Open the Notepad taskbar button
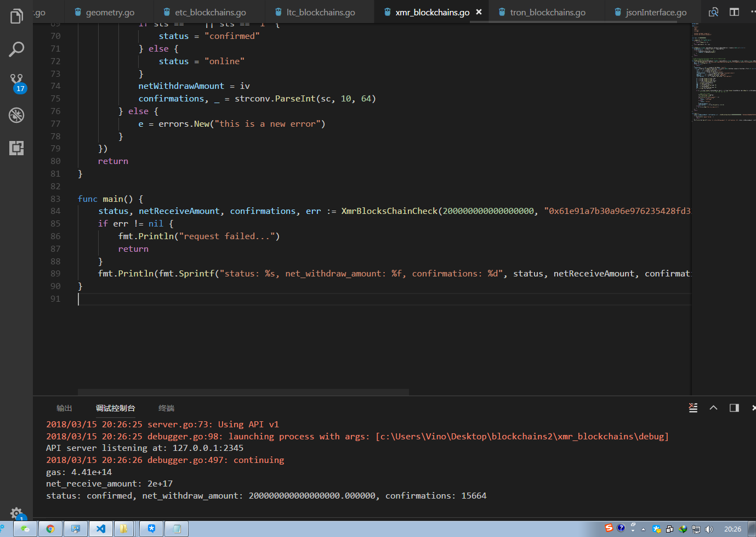Viewport: 756px width, 537px height. click(x=177, y=529)
